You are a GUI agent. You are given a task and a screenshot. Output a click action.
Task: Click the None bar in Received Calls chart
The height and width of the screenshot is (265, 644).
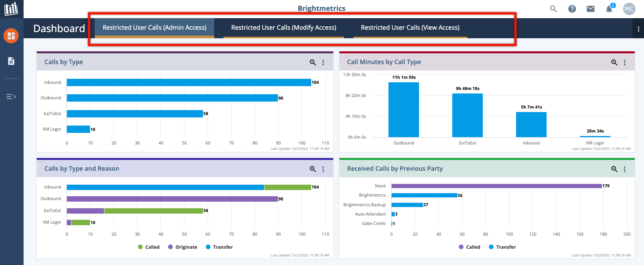[497, 186]
